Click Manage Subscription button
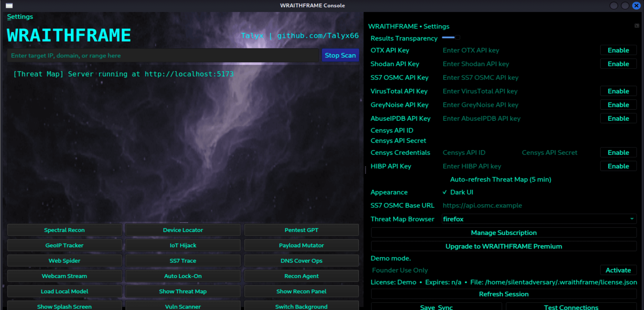The image size is (644, 310). [503, 233]
